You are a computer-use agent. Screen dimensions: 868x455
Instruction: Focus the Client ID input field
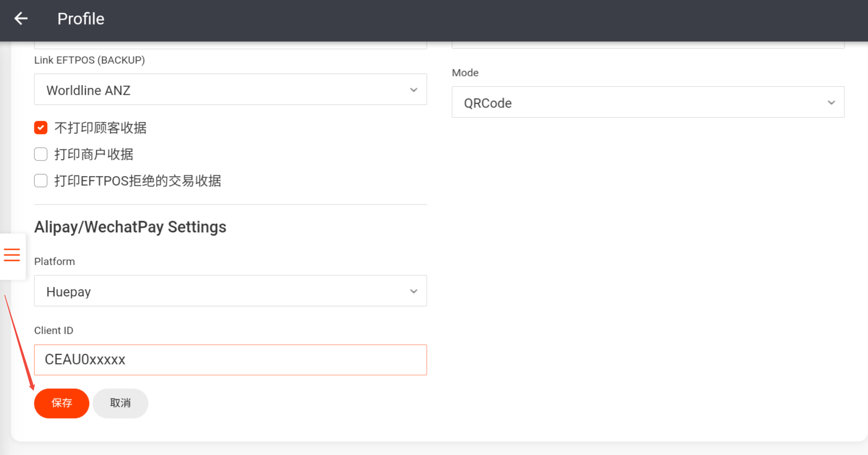230,360
